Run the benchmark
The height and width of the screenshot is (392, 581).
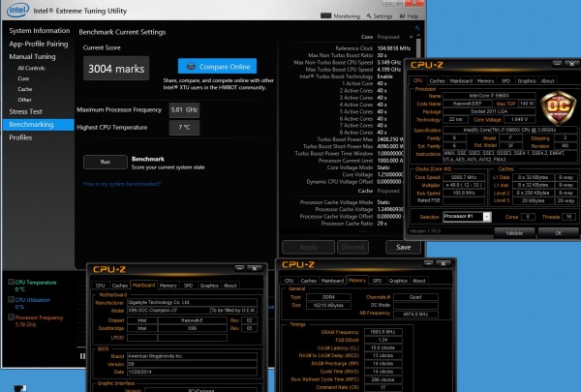106,162
